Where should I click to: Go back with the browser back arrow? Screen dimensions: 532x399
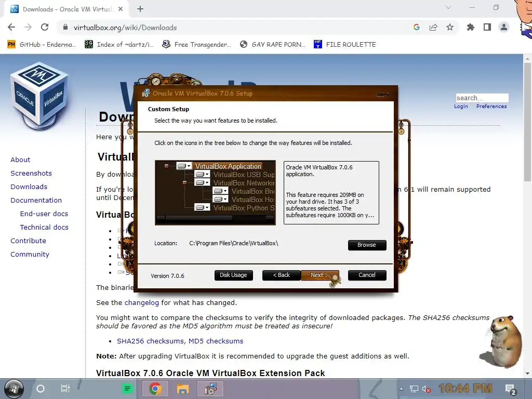tap(11, 28)
